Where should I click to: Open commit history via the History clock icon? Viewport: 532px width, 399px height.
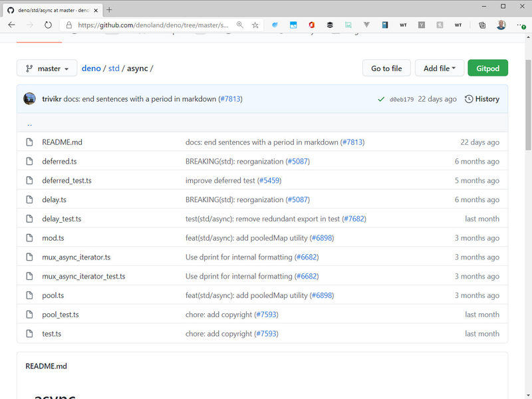[470, 98]
